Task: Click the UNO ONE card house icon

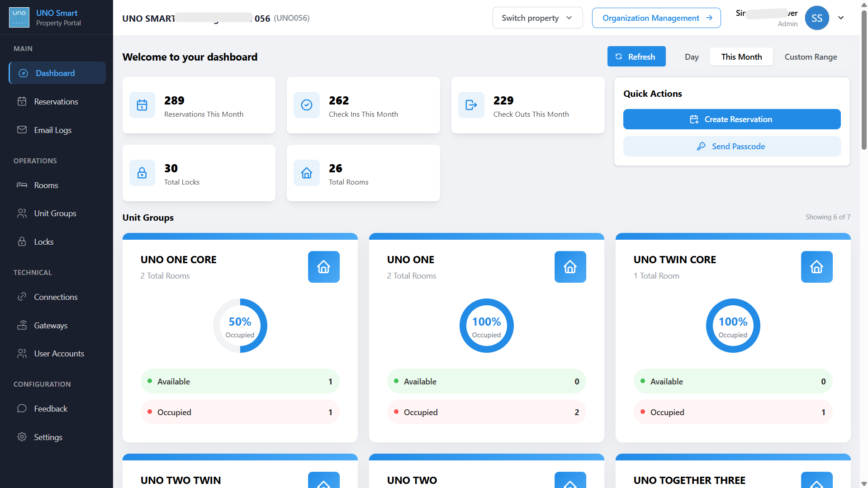Action: pyautogui.click(x=570, y=267)
